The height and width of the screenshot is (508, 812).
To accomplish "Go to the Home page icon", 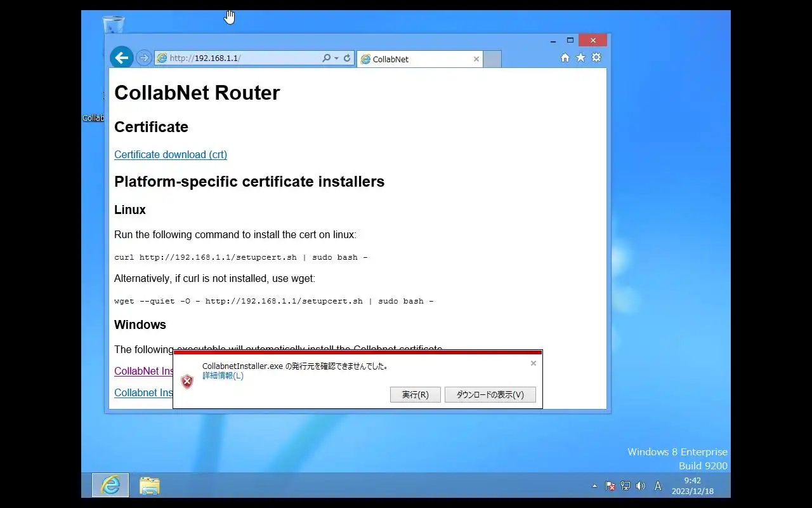I will [565, 58].
